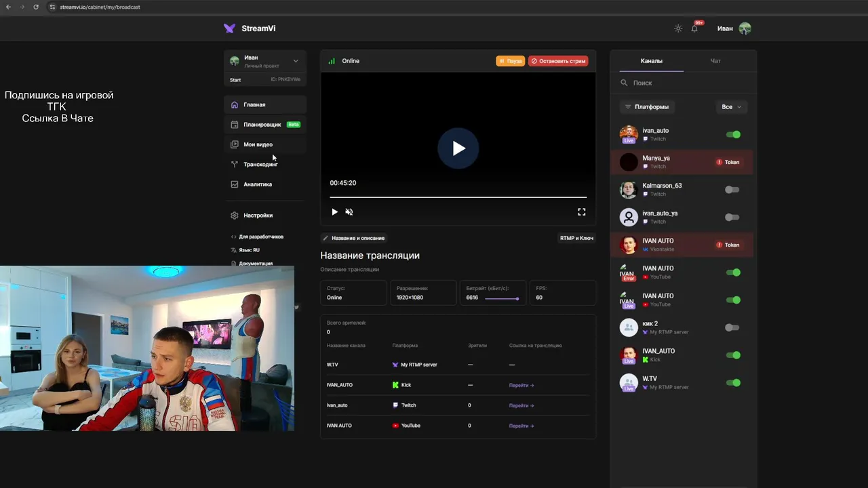The width and height of the screenshot is (868, 488).
Task: Click the Главная home icon in sidebar
Action: [235, 105]
